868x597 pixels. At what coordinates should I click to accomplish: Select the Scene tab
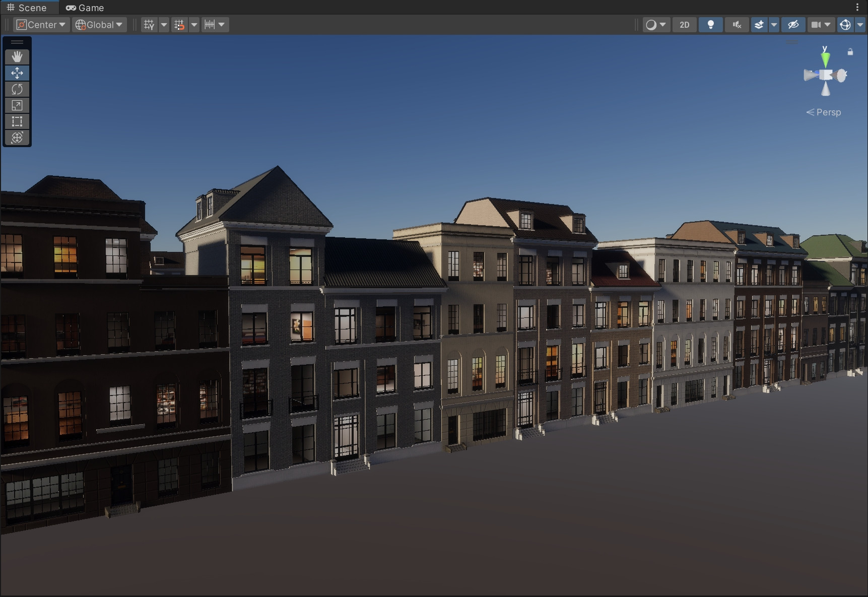(27, 8)
